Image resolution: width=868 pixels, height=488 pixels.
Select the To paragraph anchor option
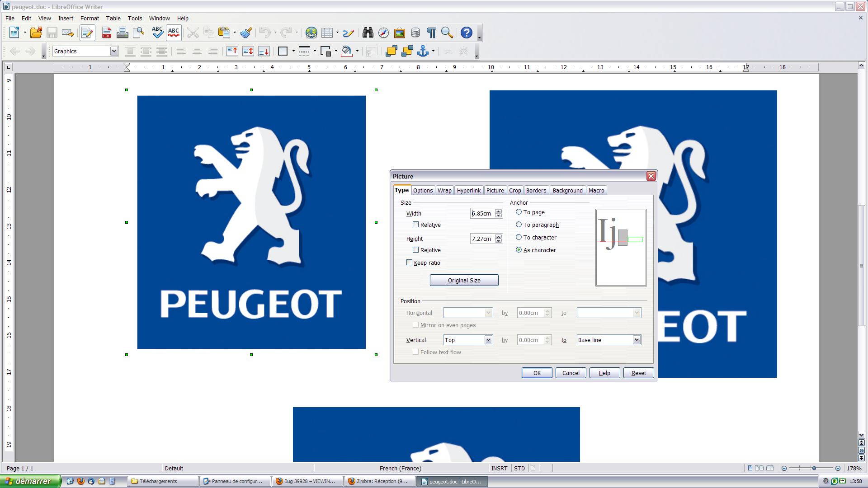point(519,225)
